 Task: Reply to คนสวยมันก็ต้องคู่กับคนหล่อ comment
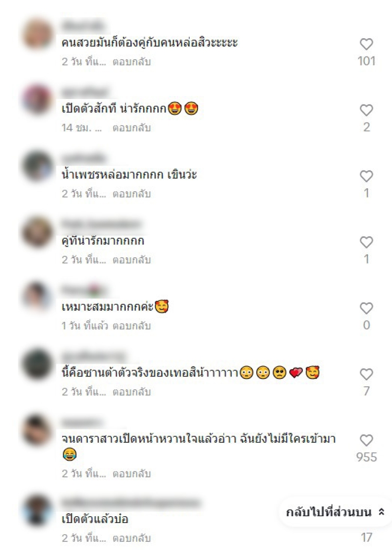pyautogui.click(x=131, y=62)
